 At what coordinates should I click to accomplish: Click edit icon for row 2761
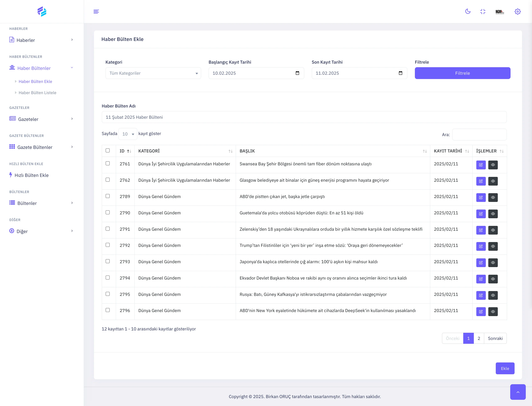pos(481,165)
